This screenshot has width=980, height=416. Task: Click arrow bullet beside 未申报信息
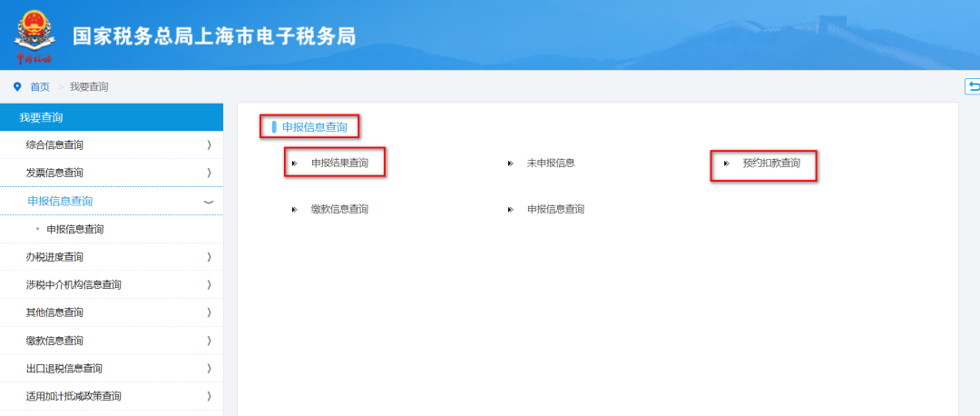tap(510, 163)
